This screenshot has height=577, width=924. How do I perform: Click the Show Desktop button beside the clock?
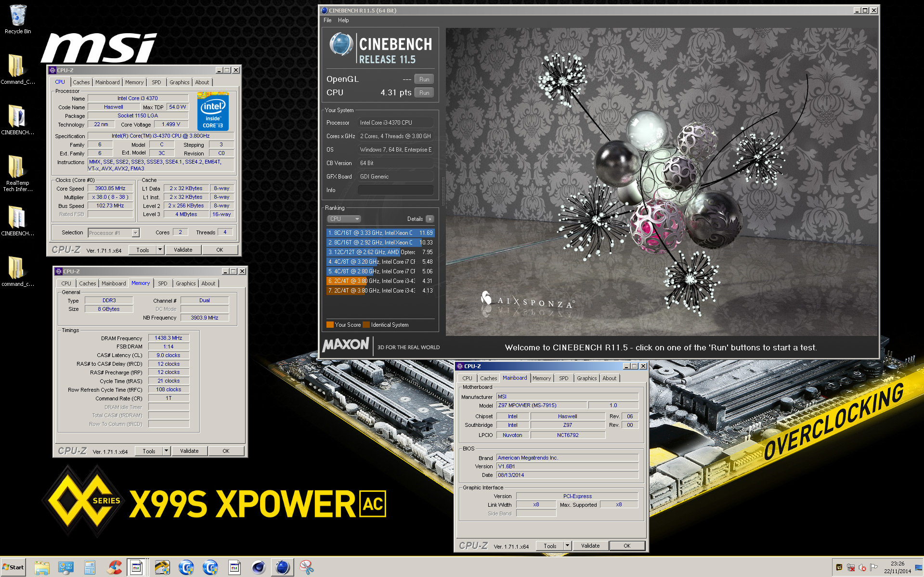coord(919,567)
